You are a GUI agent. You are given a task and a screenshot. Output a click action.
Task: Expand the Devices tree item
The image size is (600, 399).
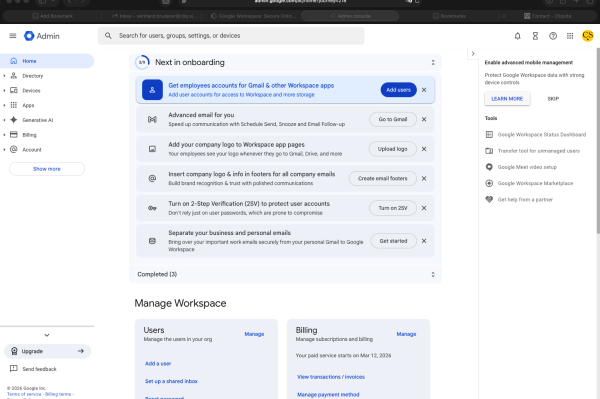pyautogui.click(x=4, y=90)
